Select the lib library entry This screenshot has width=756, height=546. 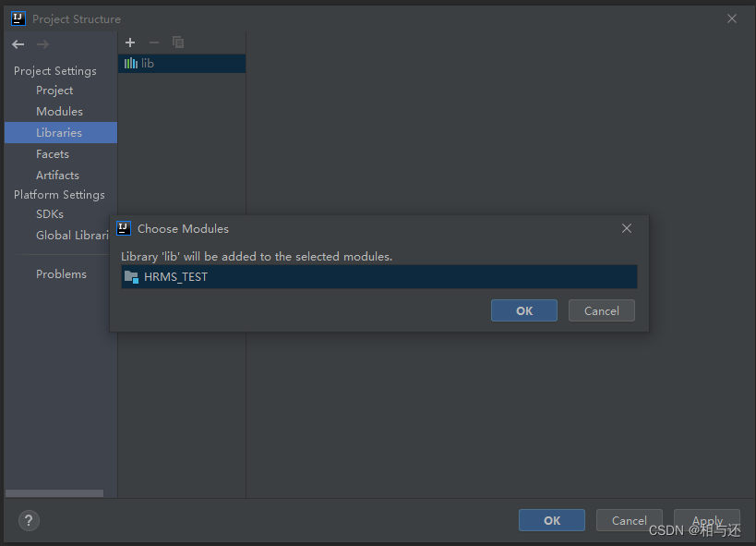coord(182,63)
